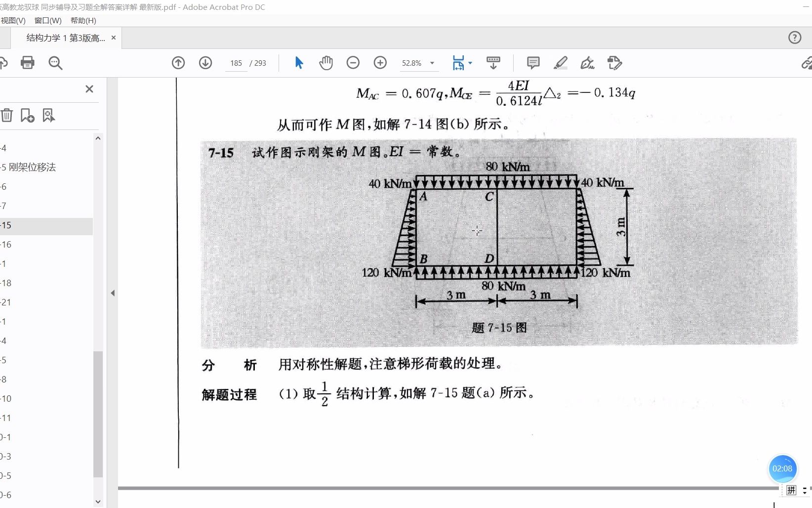Select the Highlight text tool
812x508 pixels.
pos(560,63)
